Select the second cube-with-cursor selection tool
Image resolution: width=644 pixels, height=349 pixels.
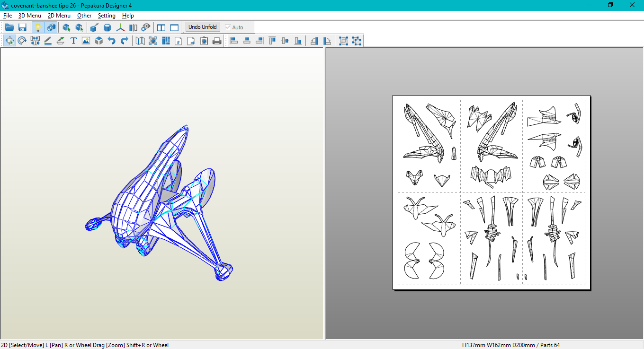(x=79, y=27)
